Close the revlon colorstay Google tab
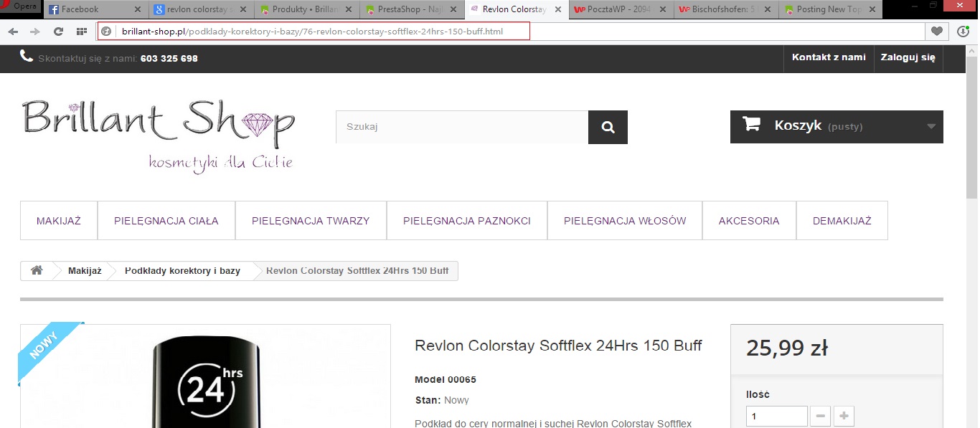 (242, 10)
